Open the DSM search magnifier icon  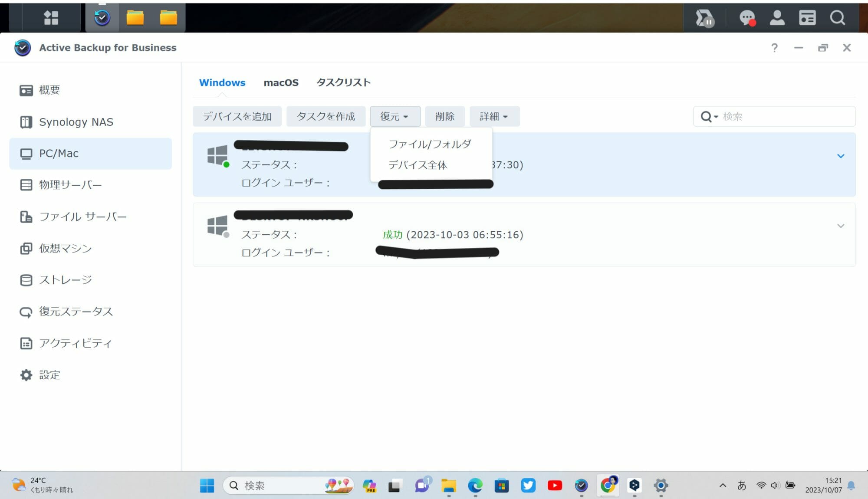click(x=837, y=18)
